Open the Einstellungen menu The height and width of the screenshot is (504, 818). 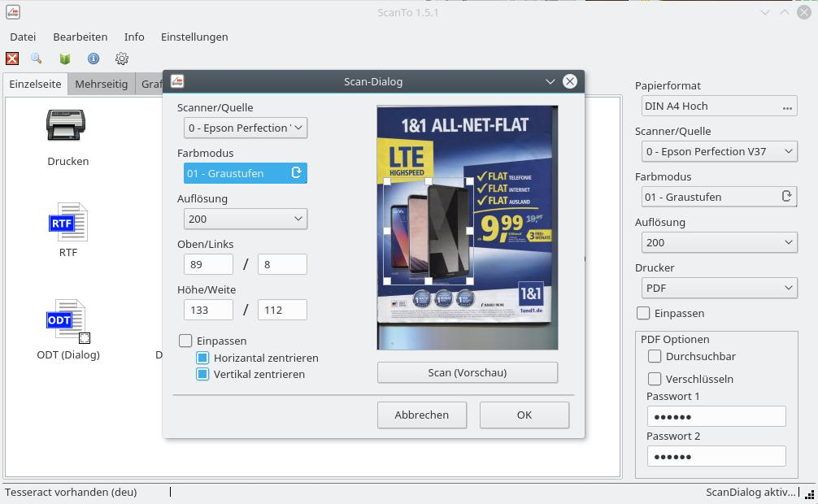click(194, 37)
